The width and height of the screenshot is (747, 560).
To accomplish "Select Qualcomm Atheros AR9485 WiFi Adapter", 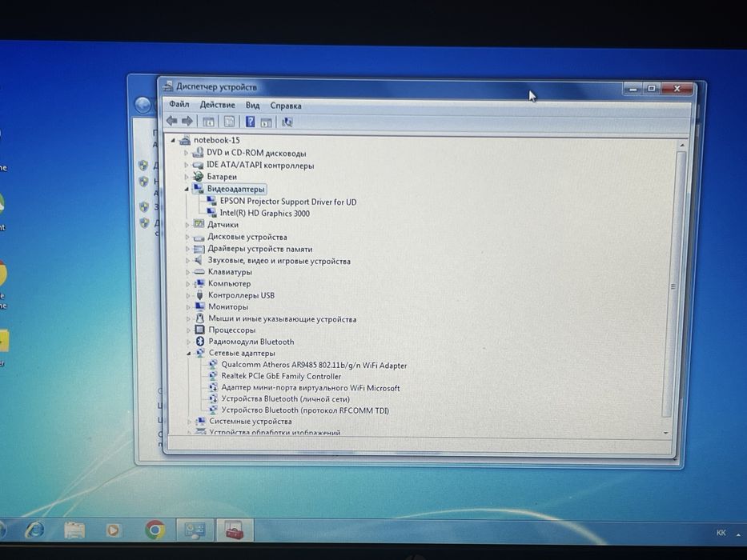I will click(314, 366).
